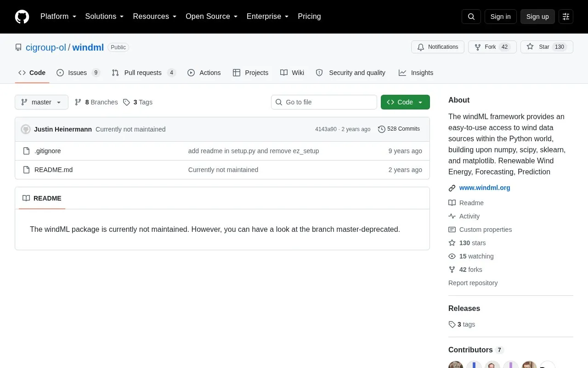This screenshot has width=588, height=368.
Task: Click Justin Heinermann's avatar
Action: point(26,129)
